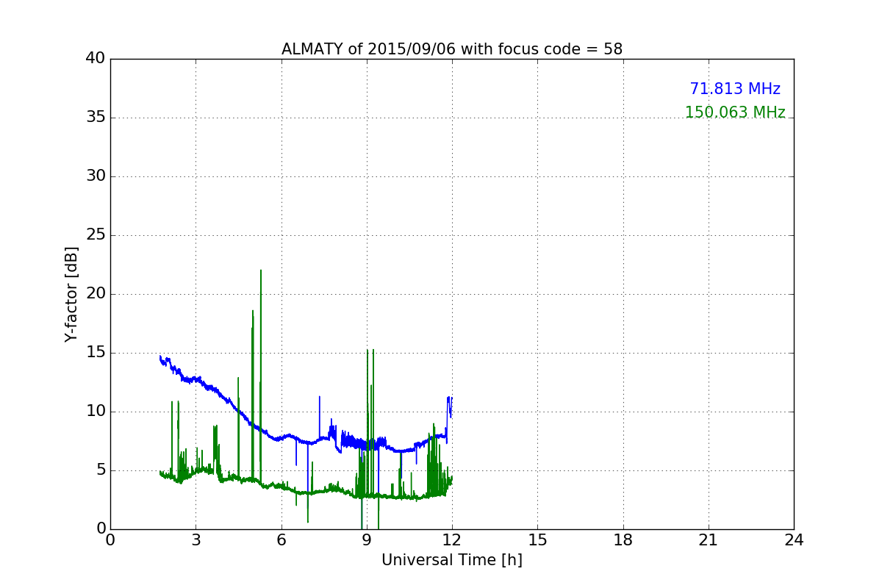This screenshot has width=882, height=588.
Task: Click the x-axis tick label '15'
Action: pos(537,540)
